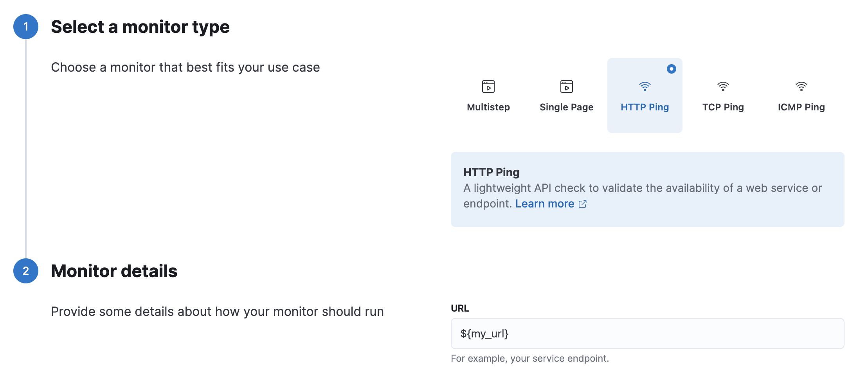Select the Multistep monitor icon

pos(488,87)
